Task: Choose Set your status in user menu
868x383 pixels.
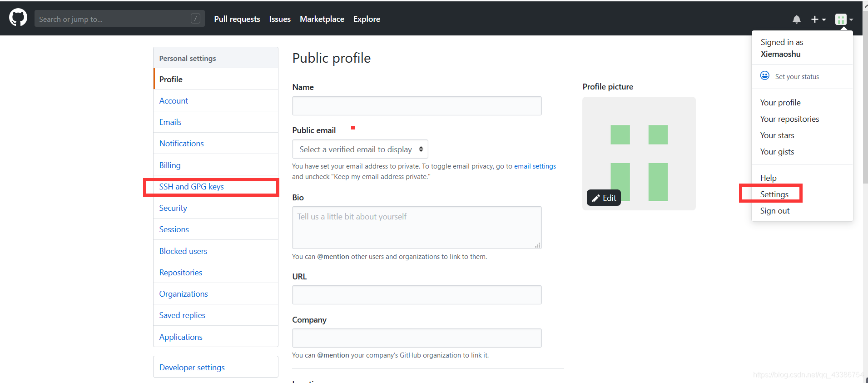Action: (797, 77)
